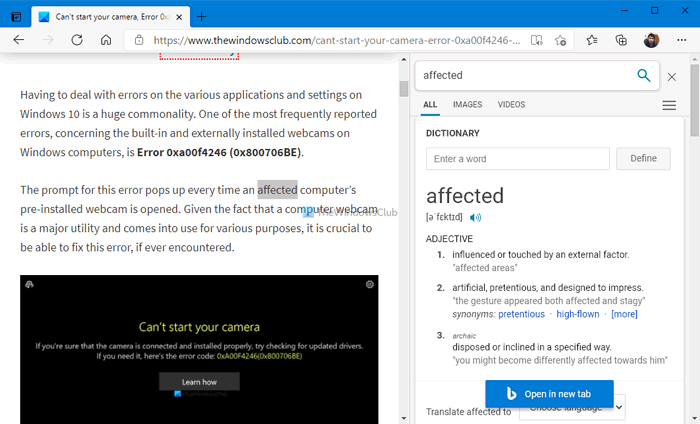Open the Collections panel
The width and height of the screenshot is (700, 424).
pyautogui.click(x=621, y=40)
